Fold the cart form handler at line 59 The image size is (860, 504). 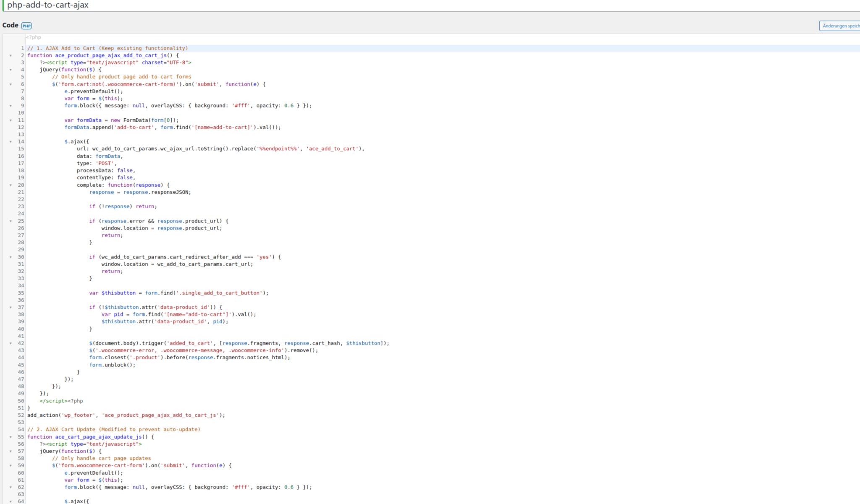pyautogui.click(x=10, y=465)
